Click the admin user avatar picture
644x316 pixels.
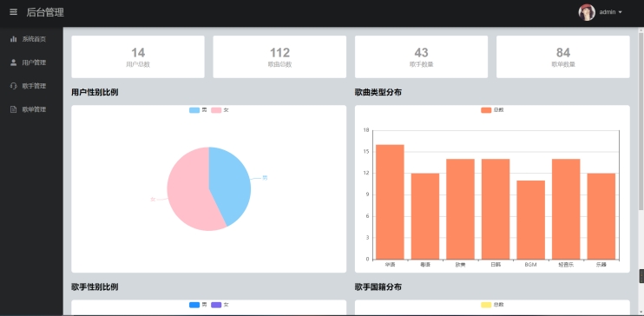[587, 12]
